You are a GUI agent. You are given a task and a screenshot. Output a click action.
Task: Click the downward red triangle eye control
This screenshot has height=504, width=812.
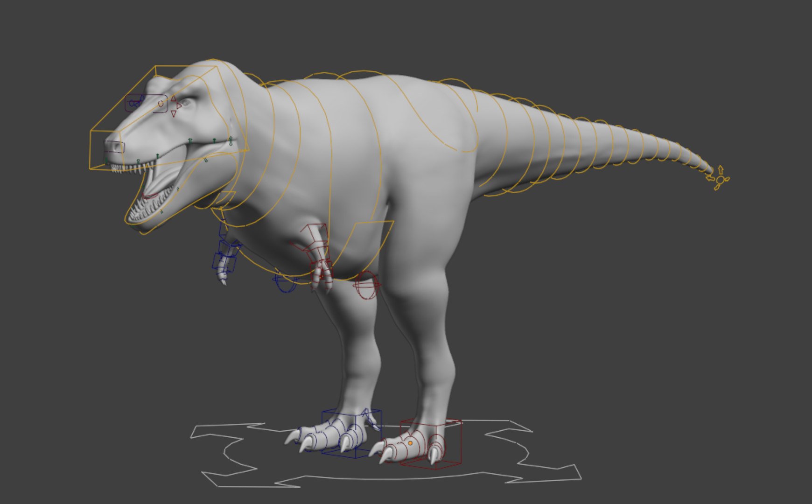pyautogui.click(x=174, y=114)
